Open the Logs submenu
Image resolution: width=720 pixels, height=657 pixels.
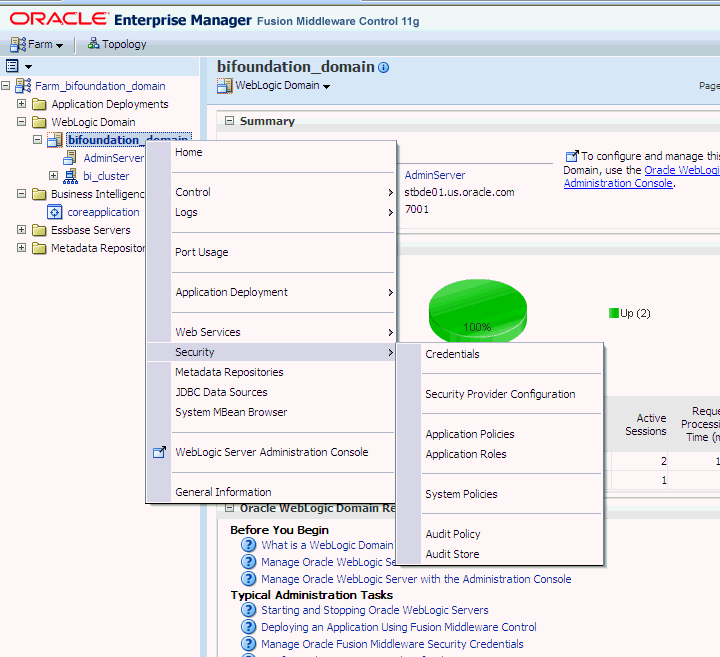coord(271,213)
